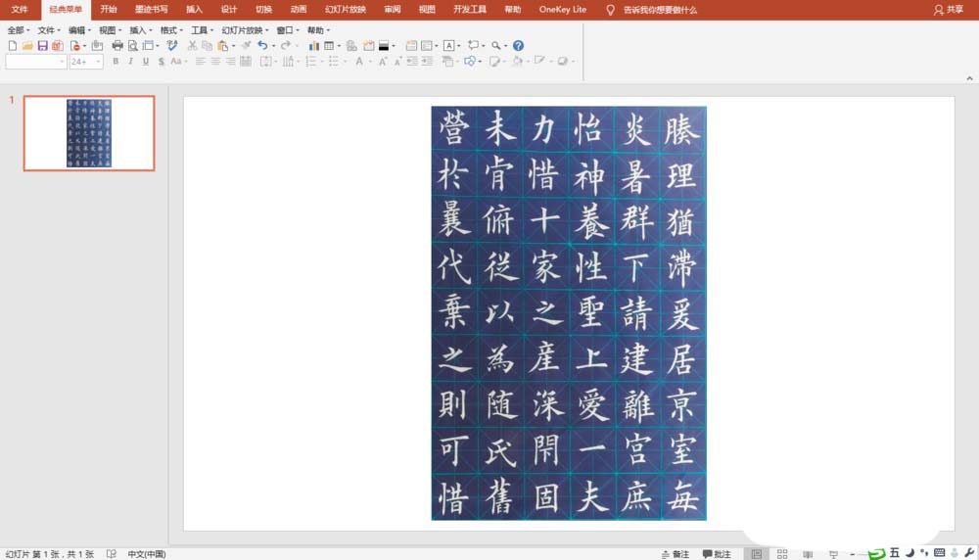Click the Cut scissors icon
Screen dimensions: 979x560
click(x=192, y=46)
